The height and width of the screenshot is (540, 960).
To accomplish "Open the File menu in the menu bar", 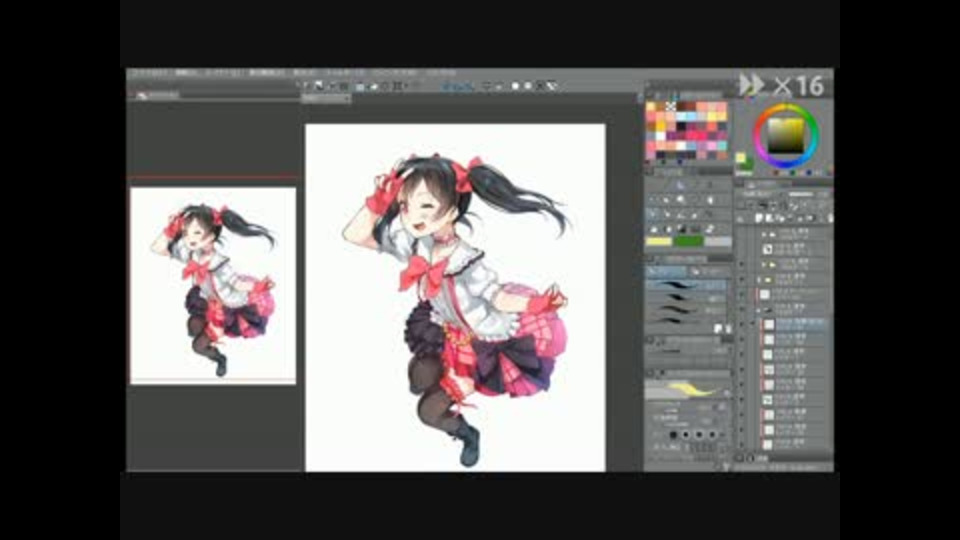I will (x=148, y=73).
